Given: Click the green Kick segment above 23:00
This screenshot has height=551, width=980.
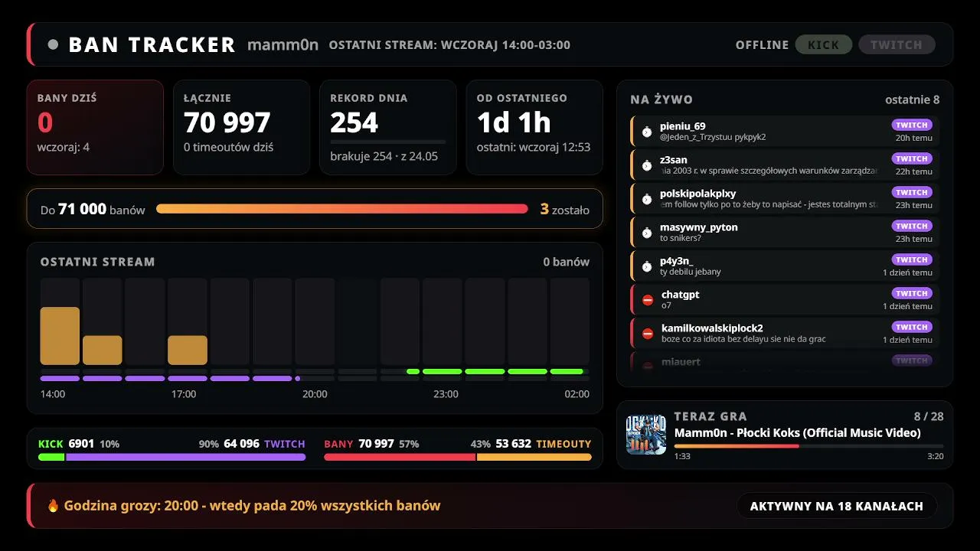Looking at the screenshot, I should 442,371.
